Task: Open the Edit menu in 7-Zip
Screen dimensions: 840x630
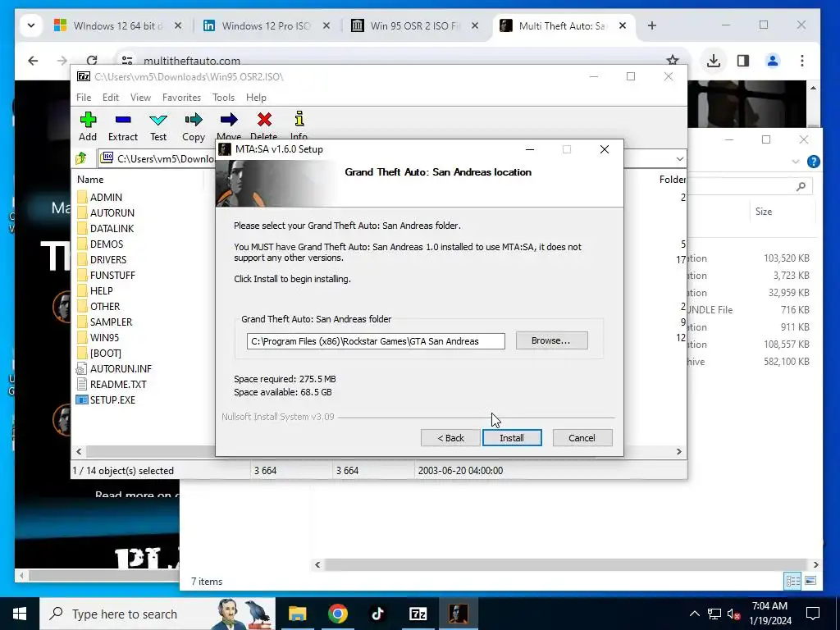Action: point(111,98)
